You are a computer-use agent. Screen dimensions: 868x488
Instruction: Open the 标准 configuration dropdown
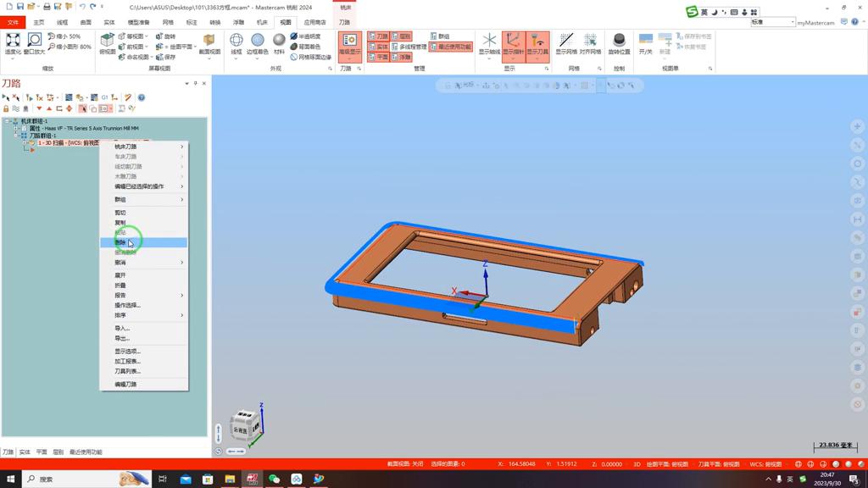click(773, 22)
